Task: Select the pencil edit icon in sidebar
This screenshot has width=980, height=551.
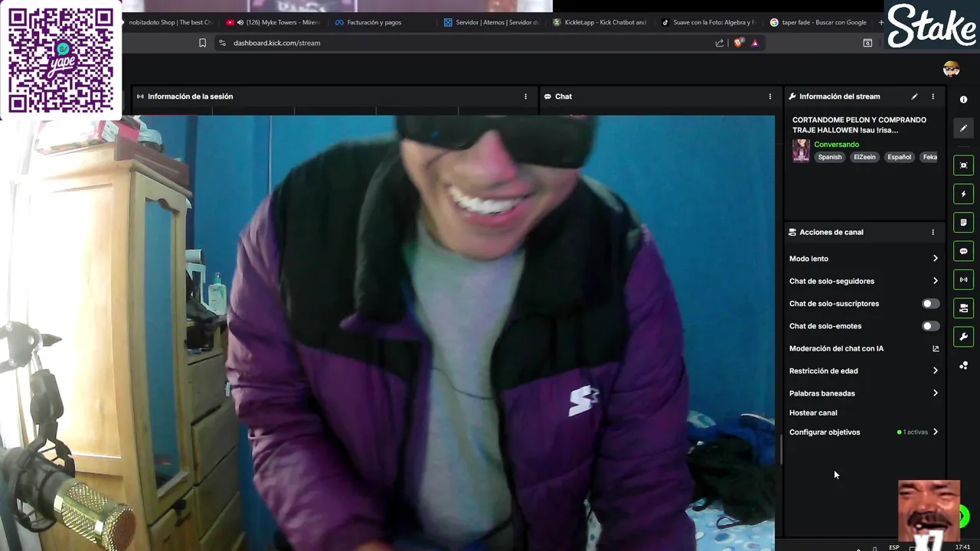Action: [x=963, y=128]
